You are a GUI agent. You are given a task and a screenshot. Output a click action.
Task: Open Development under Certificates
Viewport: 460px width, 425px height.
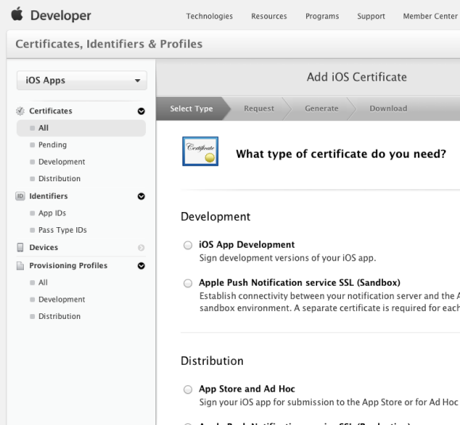click(x=62, y=162)
